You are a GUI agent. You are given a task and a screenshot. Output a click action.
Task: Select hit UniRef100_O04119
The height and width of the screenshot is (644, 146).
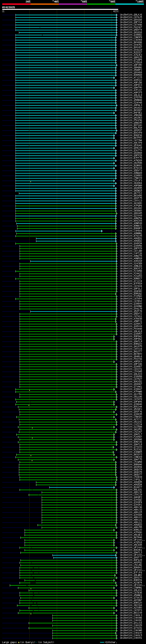131,50
